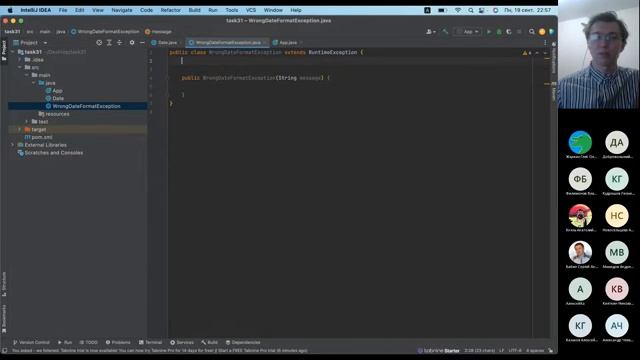
Task: Click the Project vertical side tab
Action: [x=4, y=50]
